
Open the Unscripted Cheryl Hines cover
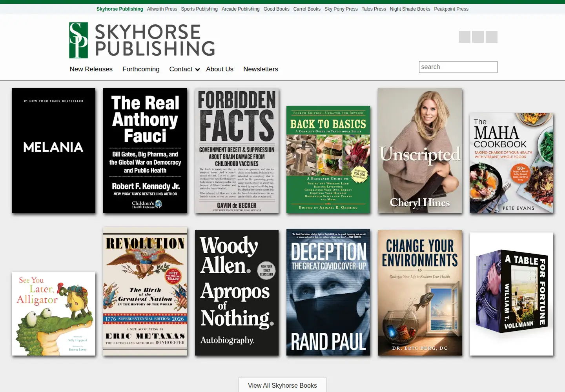tap(420, 151)
